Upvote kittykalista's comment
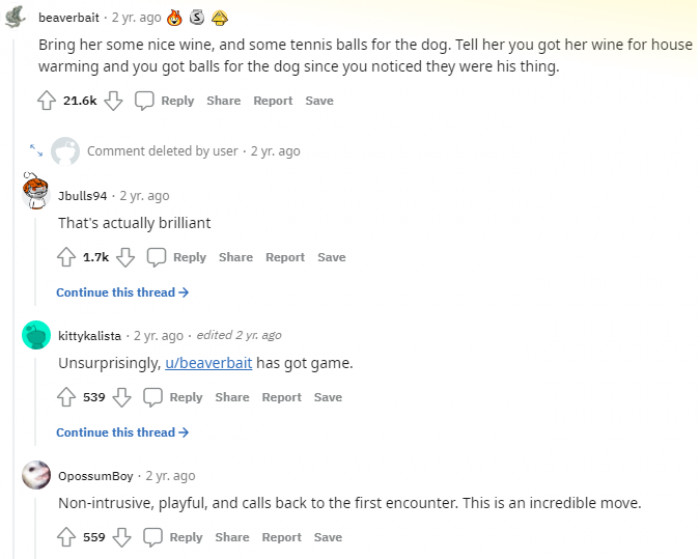Image resolution: width=700 pixels, height=559 pixels. (x=66, y=397)
